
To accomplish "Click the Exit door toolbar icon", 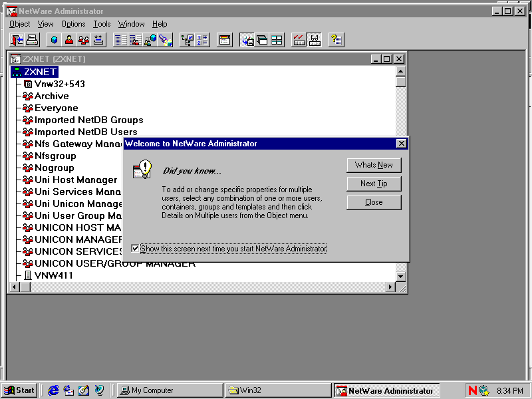I will pos(17,40).
